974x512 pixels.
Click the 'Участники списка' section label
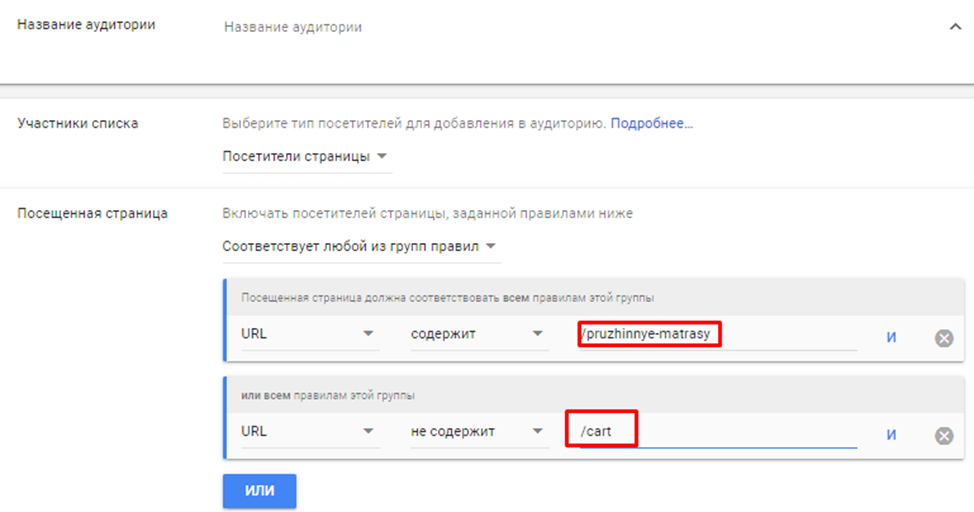[78, 123]
